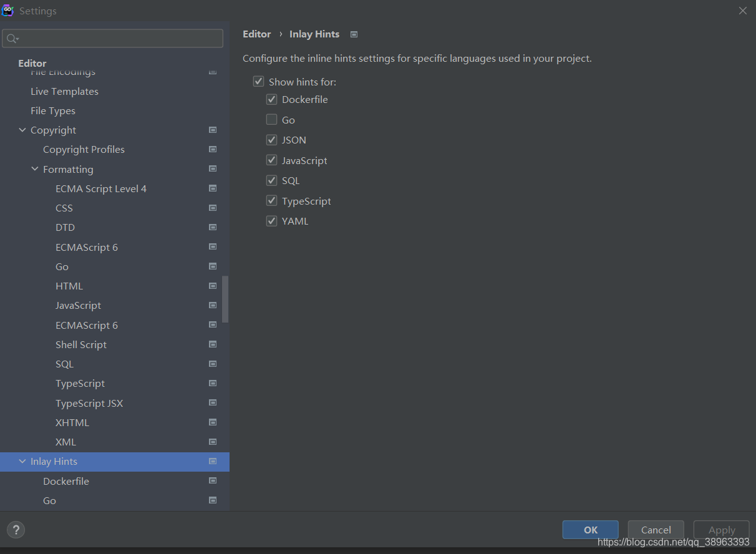Click the settings tree scrollbar thumb
The image size is (756, 554).
point(225,299)
